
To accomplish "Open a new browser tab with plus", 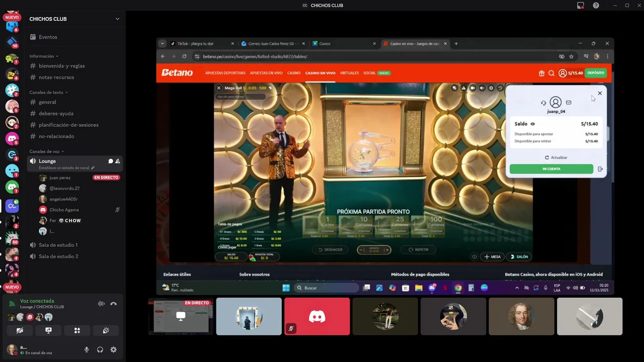I will click(x=456, y=44).
